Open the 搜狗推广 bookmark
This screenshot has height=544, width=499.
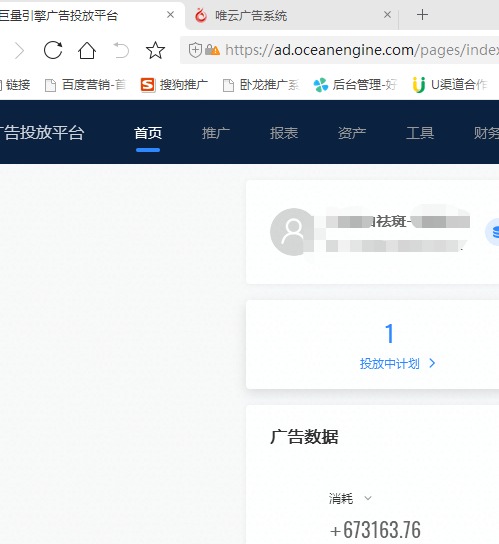tap(174, 85)
